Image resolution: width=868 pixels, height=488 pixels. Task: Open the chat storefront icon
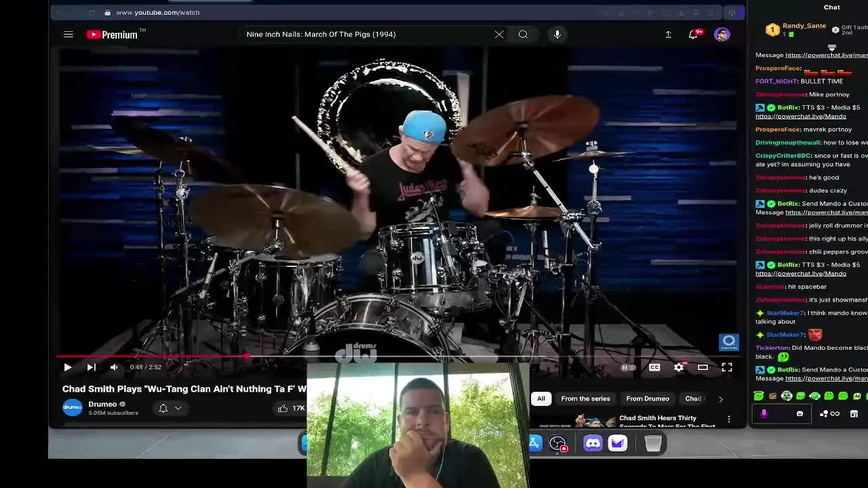854,414
